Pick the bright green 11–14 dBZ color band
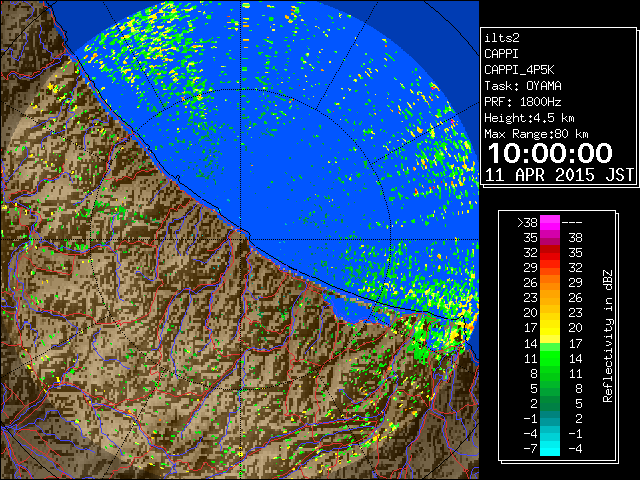This screenshot has width=640, height=480. click(550, 358)
